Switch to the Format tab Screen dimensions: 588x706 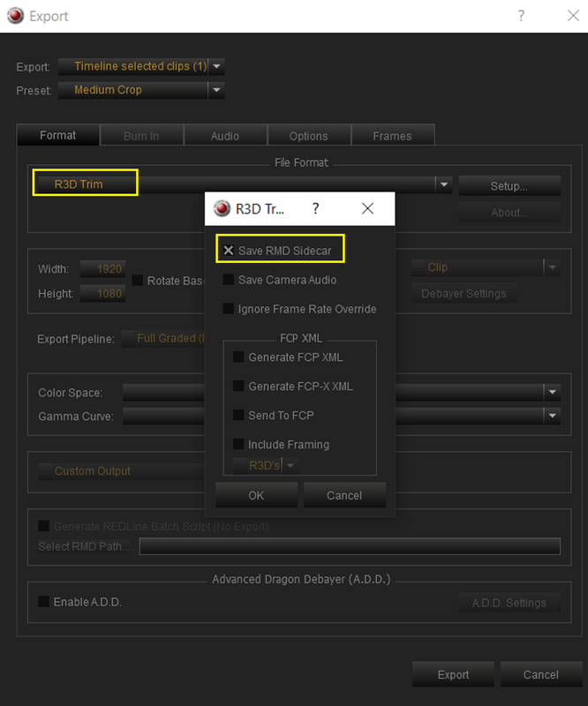(57, 135)
